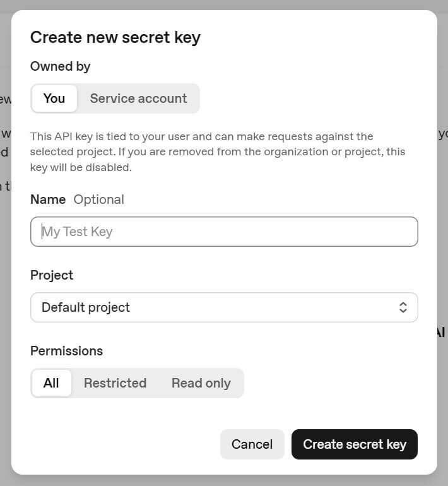Screen dimensions: 448x486
Task: Click the "Optional" hint beside Name
Action: coord(99,199)
